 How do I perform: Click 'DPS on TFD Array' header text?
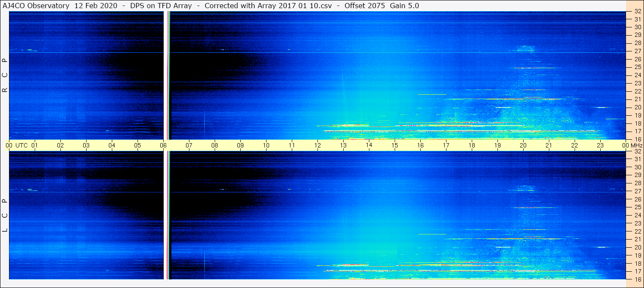point(162,6)
